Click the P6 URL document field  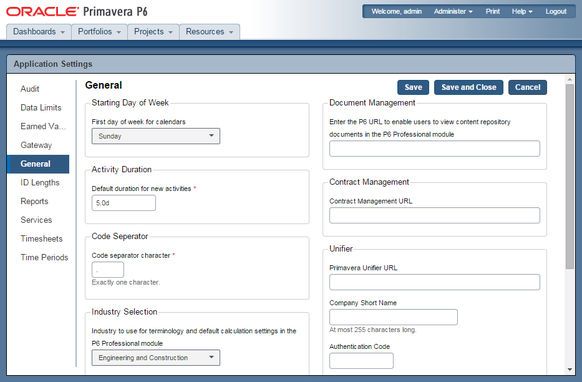(x=434, y=148)
